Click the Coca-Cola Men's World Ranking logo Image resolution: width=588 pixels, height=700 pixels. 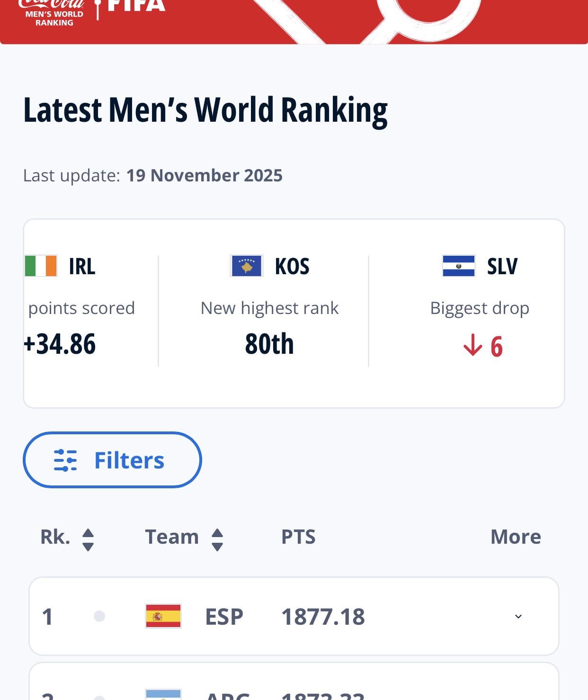[x=53, y=13]
